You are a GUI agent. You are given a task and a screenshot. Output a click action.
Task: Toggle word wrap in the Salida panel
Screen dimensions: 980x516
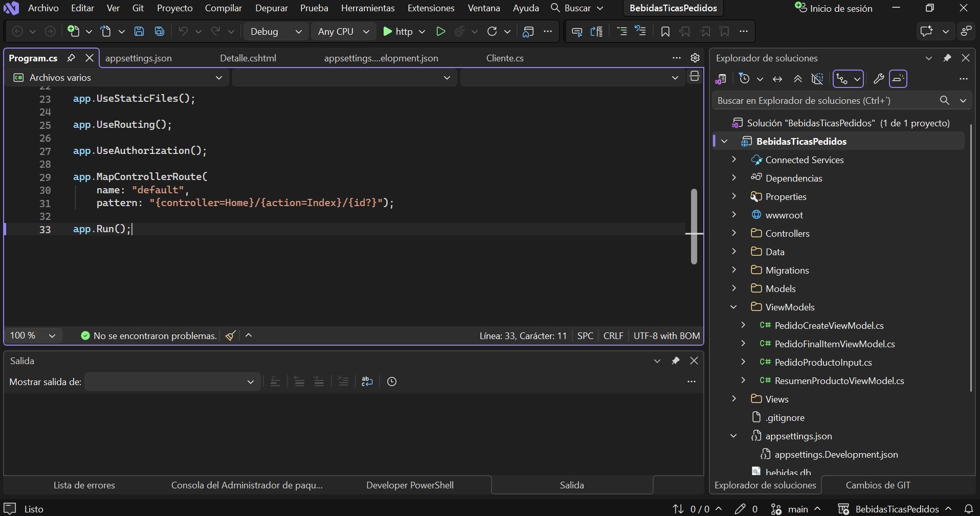[367, 382]
